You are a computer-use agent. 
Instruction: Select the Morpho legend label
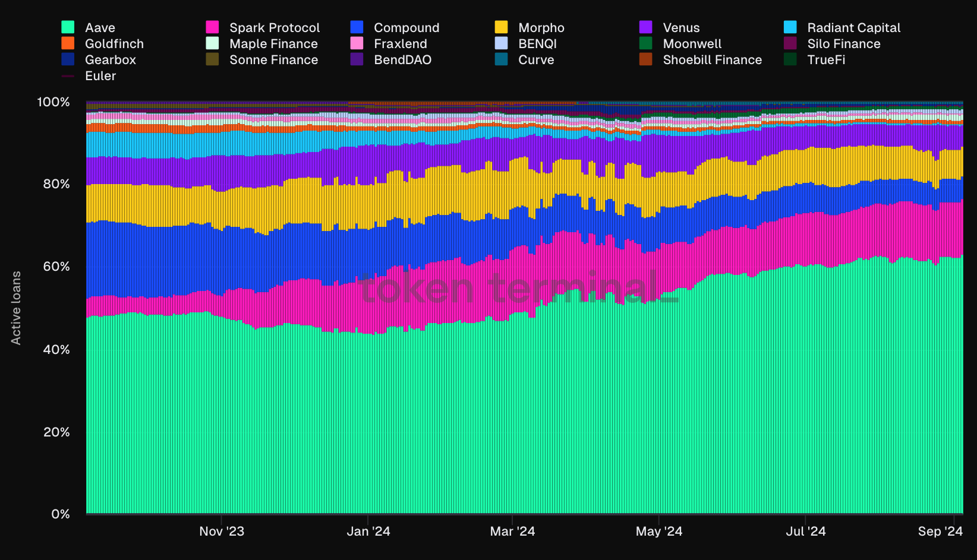tap(541, 28)
